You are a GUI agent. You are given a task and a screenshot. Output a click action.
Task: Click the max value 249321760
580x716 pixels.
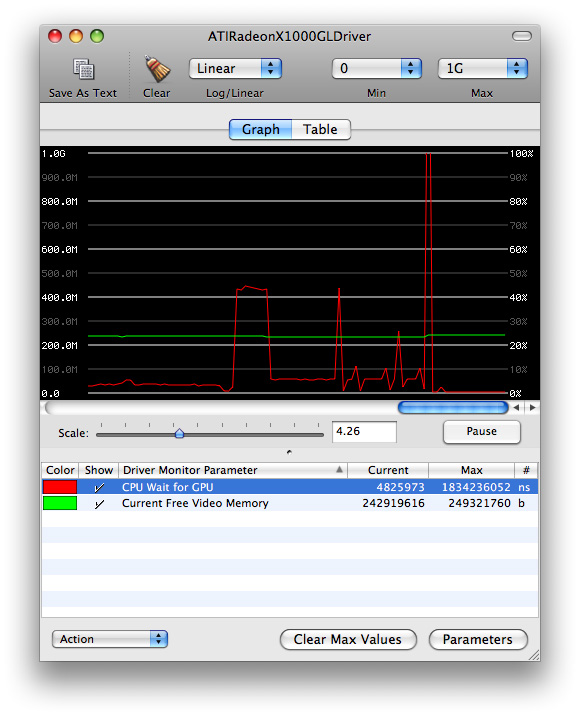479,503
